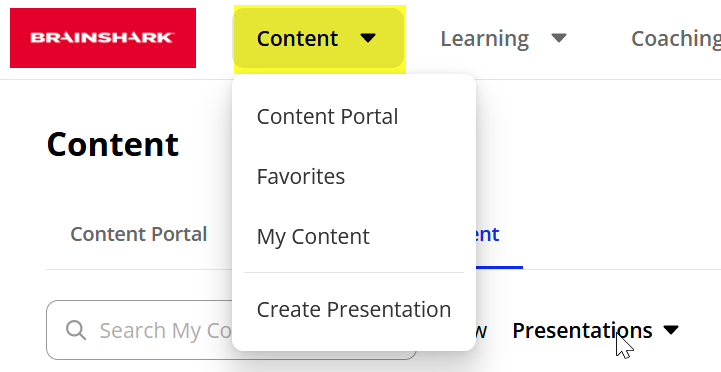The width and height of the screenshot is (721, 372).
Task: Switch to the Content Portal tab
Action: [139, 235]
